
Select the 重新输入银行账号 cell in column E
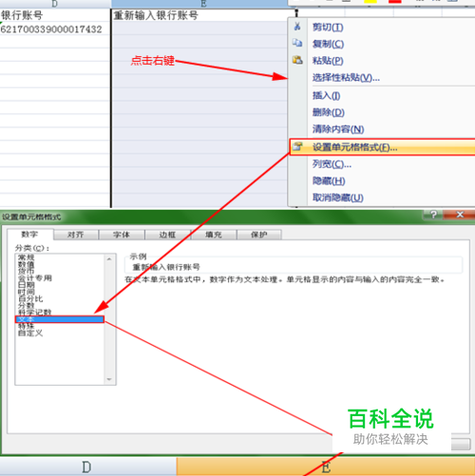(x=203, y=15)
